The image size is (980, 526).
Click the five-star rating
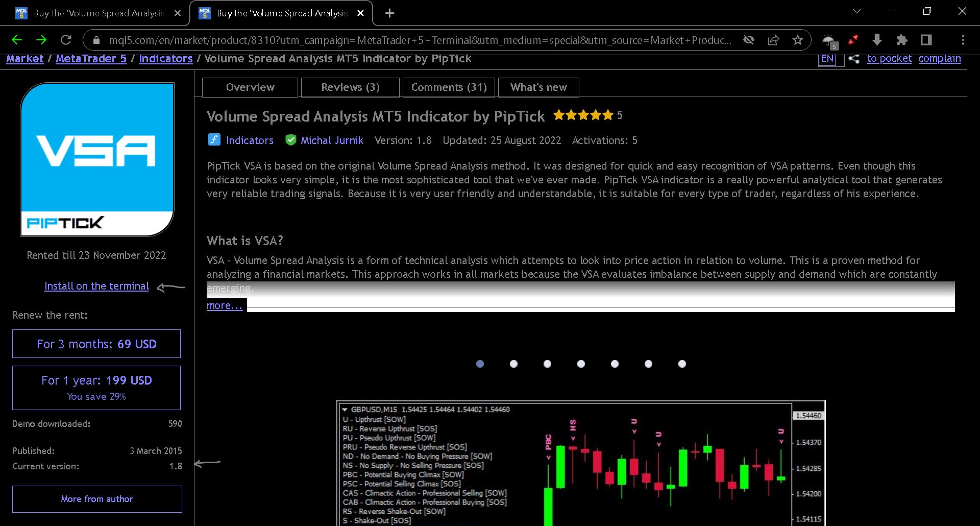tap(583, 115)
